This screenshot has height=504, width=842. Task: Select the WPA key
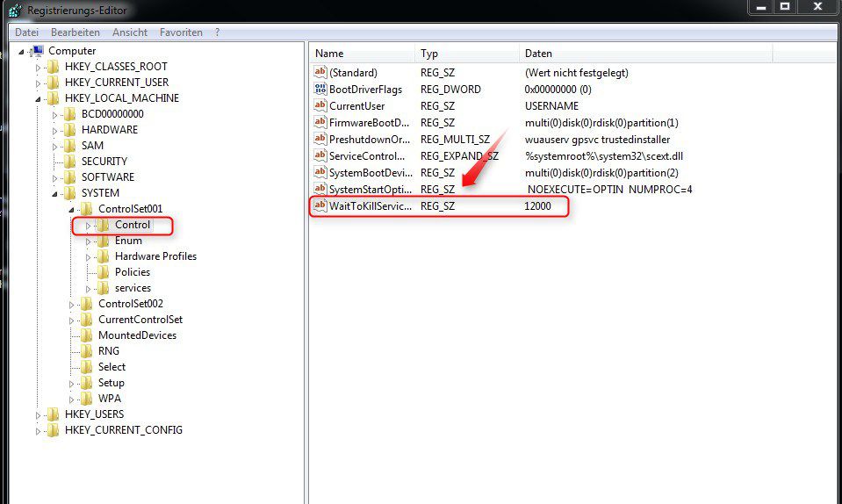110,399
